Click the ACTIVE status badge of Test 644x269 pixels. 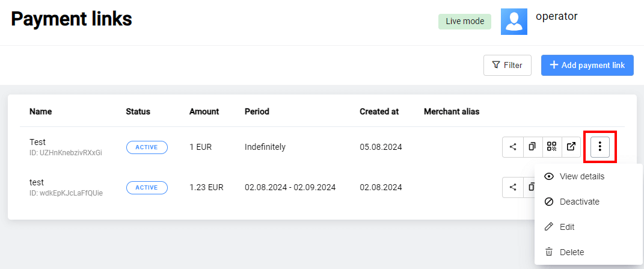[x=147, y=147]
